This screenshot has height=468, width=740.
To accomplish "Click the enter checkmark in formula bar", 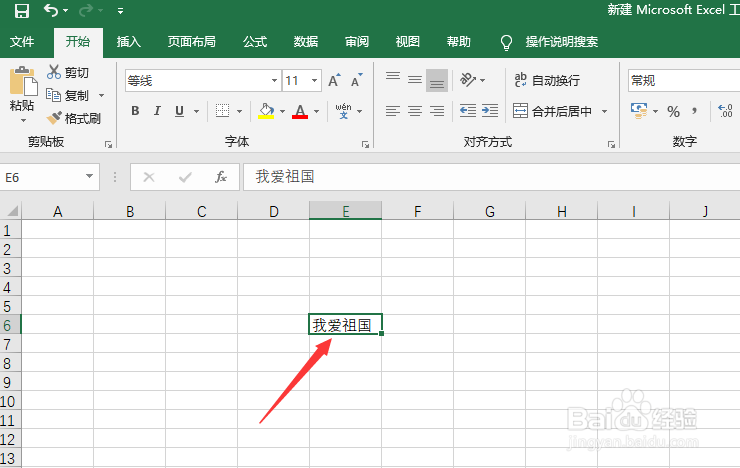I will pyautogui.click(x=185, y=177).
